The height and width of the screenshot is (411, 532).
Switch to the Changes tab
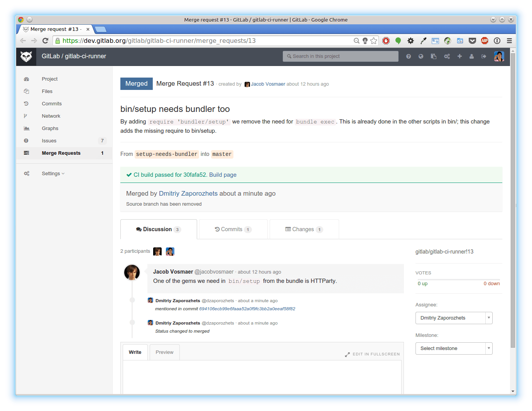pos(303,229)
